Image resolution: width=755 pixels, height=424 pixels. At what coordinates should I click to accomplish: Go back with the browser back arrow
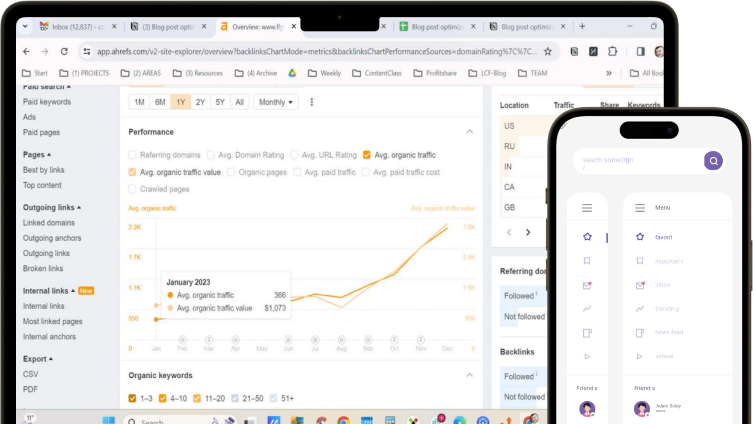pos(26,51)
